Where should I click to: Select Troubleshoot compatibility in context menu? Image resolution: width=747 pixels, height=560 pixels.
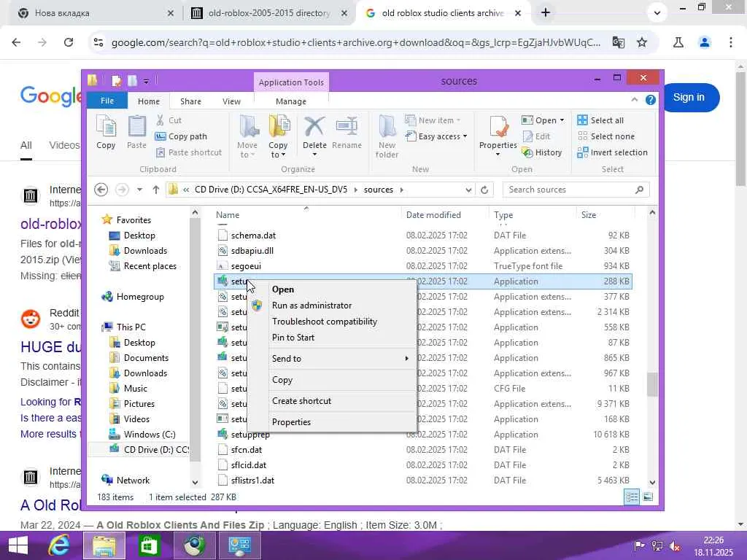point(333,322)
